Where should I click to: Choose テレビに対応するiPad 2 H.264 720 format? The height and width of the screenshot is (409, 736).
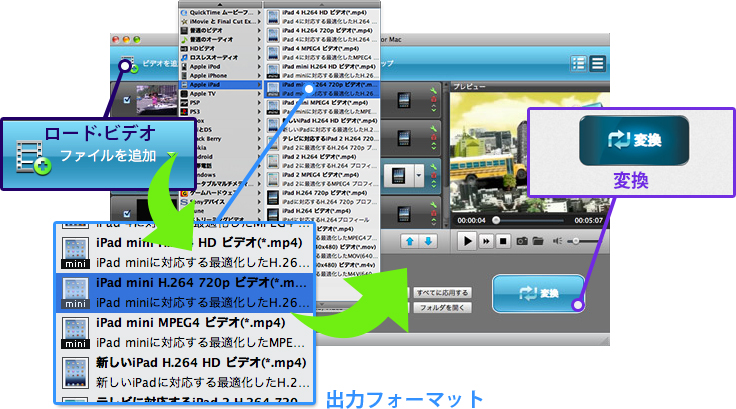[x=322, y=143]
